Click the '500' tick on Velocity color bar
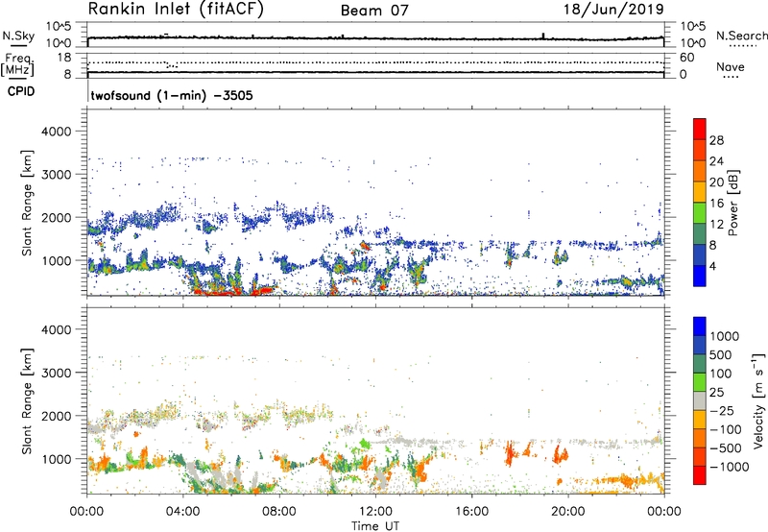 pos(721,354)
